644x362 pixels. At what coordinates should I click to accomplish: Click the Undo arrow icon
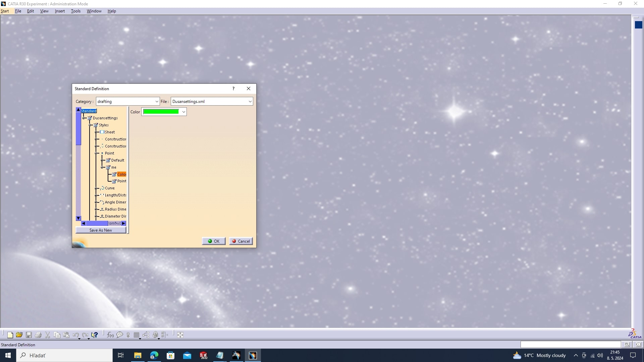[x=76, y=335]
